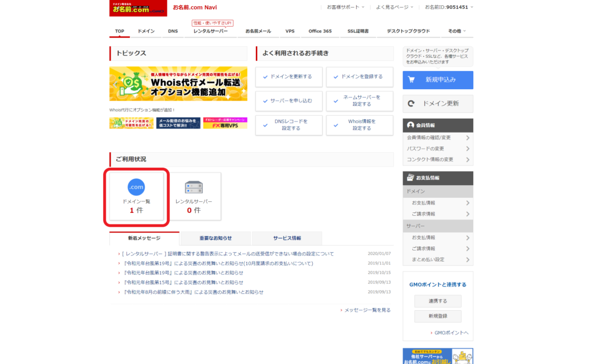Image resolution: width=593 pixels, height=364 pixels.
Task: Open the デスクトップクラウド navigation tab
Action: [408, 31]
